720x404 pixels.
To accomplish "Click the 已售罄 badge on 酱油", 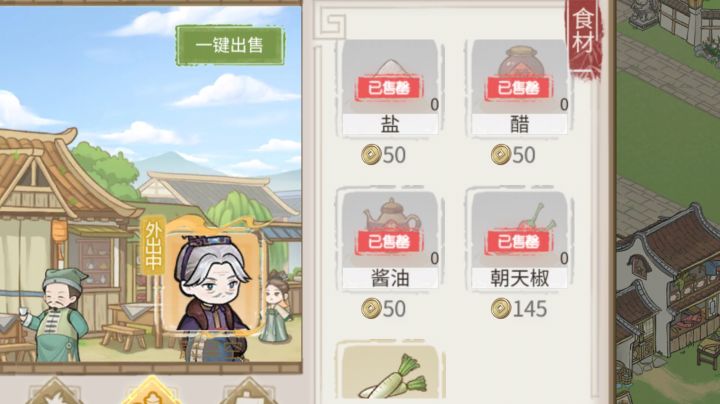I will coord(389,242).
